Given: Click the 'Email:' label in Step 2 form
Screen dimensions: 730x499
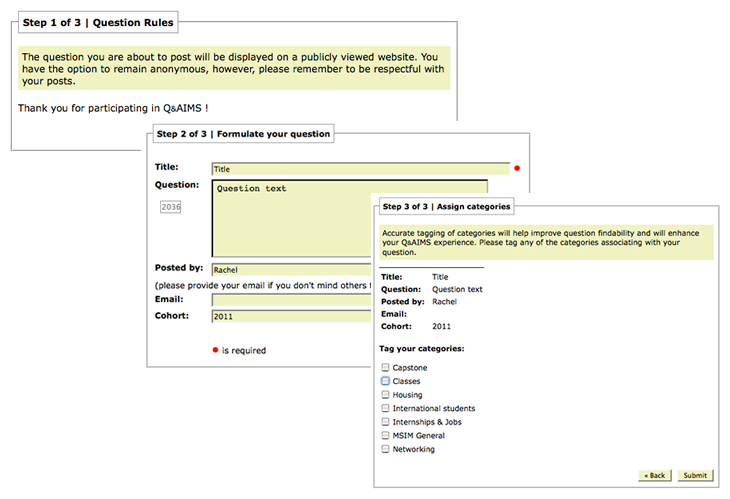Looking at the screenshot, I should pyautogui.click(x=169, y=299).
